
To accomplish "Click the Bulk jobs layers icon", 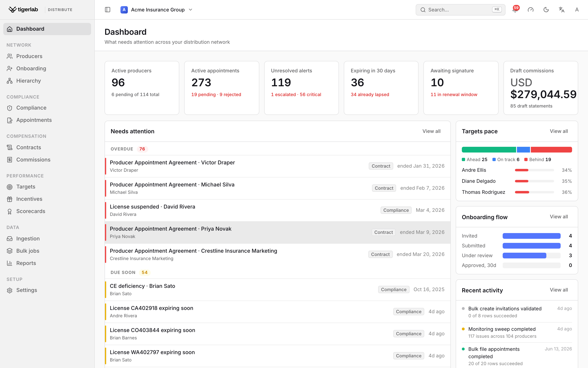I will [10, 251].
